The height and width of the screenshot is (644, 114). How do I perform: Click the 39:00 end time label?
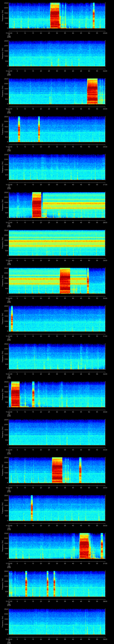pyautogui.click(x=105, y=639)
